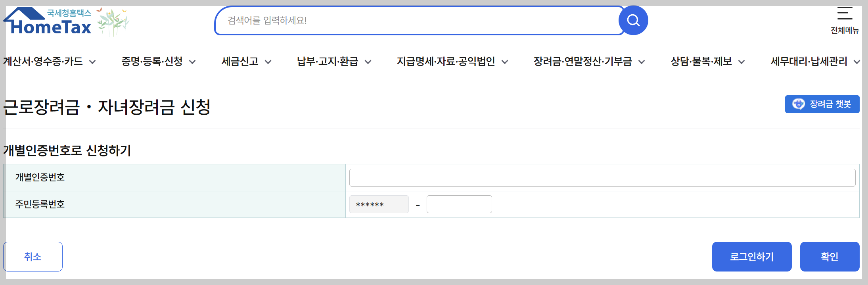Click the chatbot robot face icon
Viewport: 868px width, 285px height.
798,104
